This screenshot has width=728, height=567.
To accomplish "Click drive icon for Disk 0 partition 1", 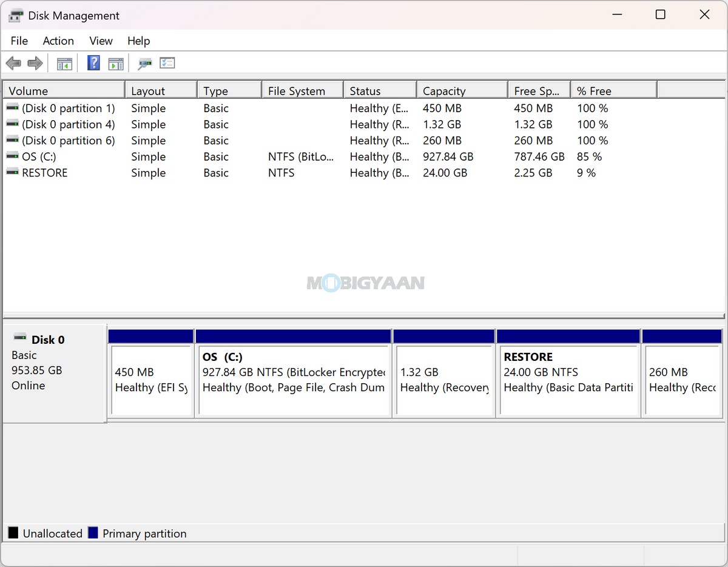I will 12,108.
